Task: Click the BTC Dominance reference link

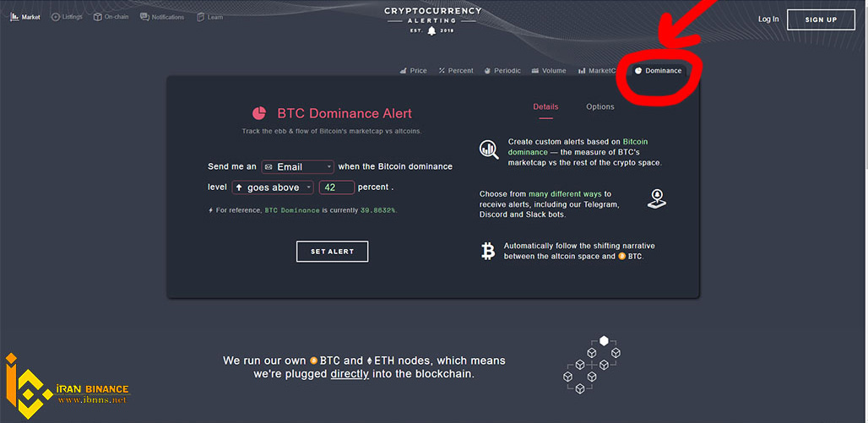Action: click(x=292, y=210)
